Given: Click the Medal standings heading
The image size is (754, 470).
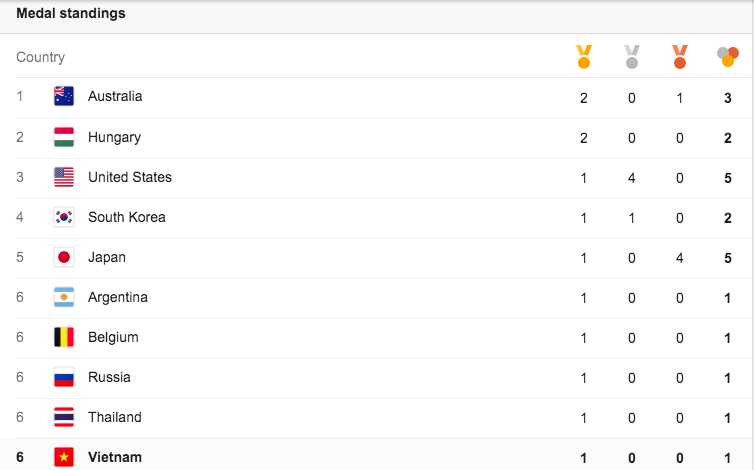Looking at the screenshot, I should (x=71, y=13).
